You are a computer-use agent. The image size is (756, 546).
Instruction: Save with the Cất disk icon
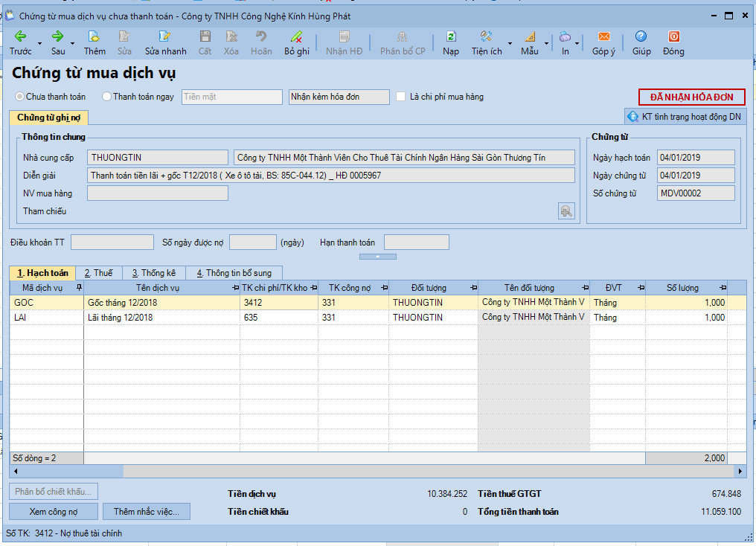205,36
